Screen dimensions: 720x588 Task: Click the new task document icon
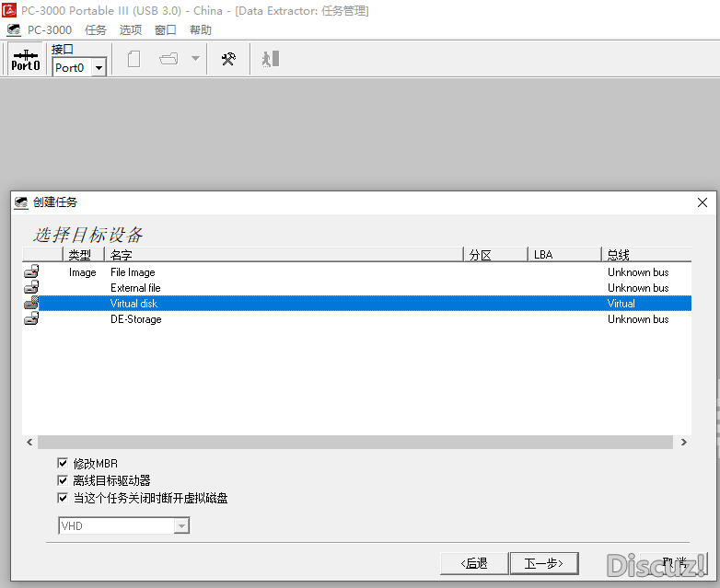[134, 59]
